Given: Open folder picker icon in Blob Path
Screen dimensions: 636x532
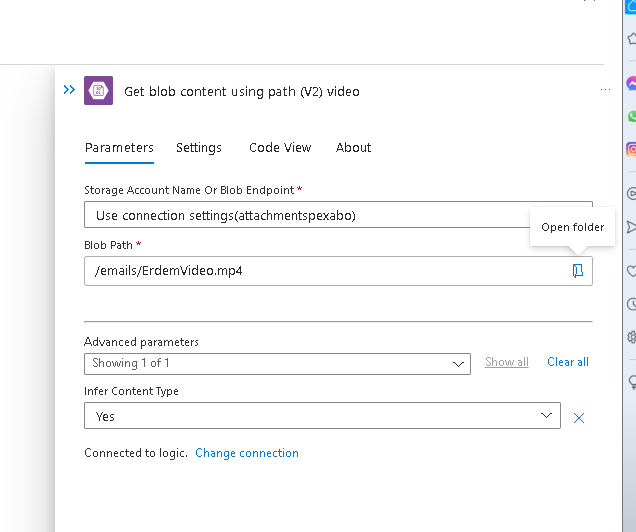Looking at the screenshot, I should tap(578, 270).
